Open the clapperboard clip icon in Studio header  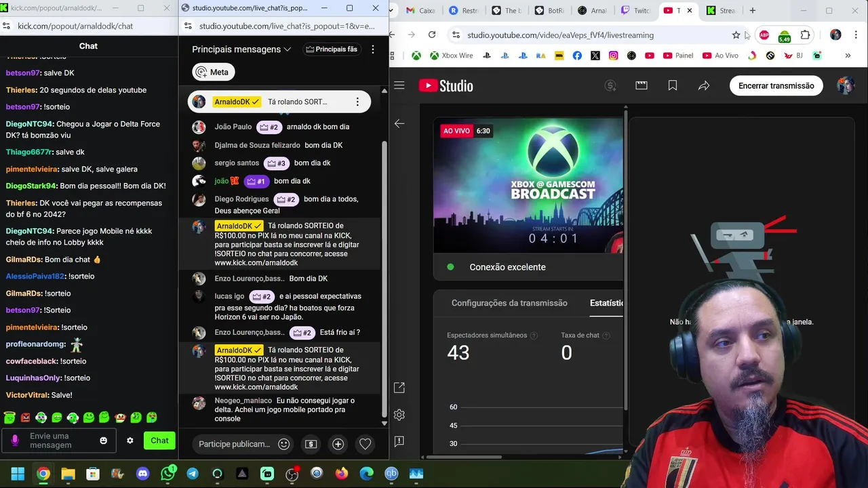[x=642, y=85]
